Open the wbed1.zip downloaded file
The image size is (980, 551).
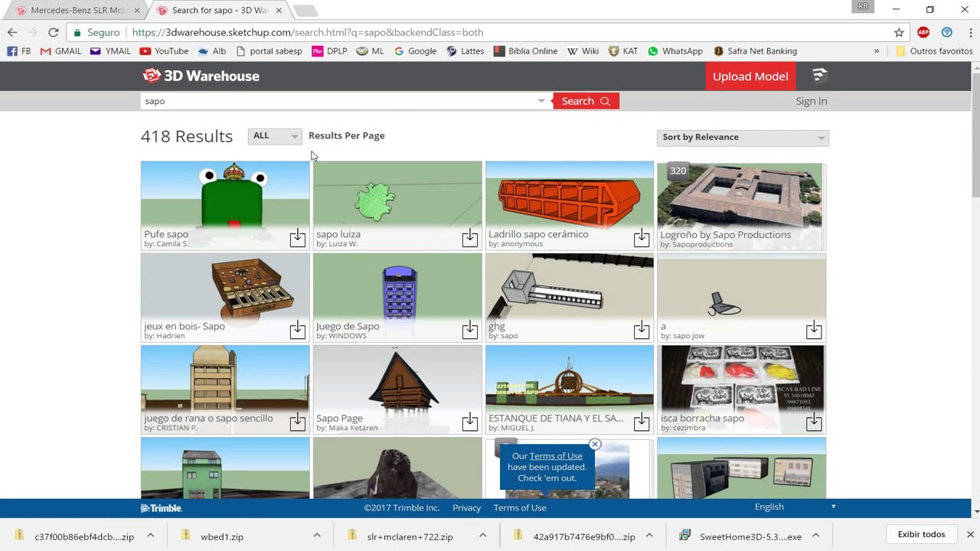221,536
